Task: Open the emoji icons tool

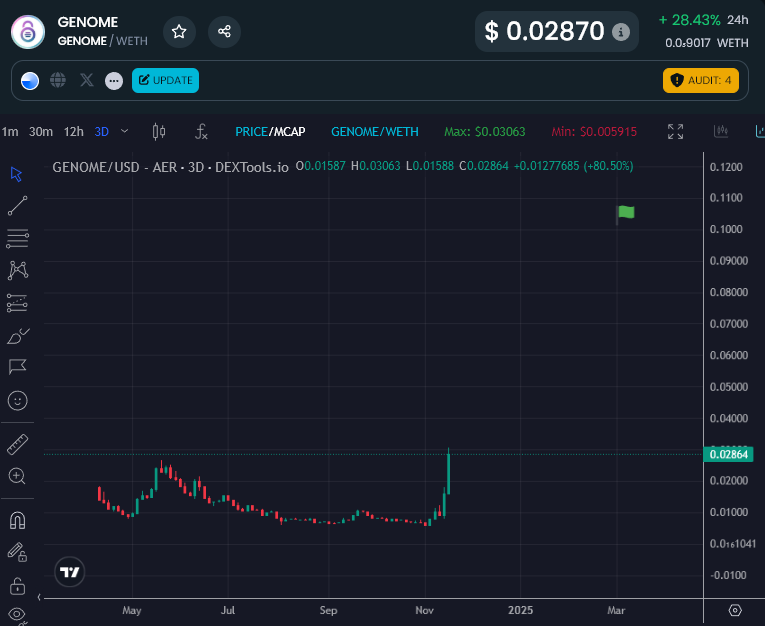Action: (18, 401)
